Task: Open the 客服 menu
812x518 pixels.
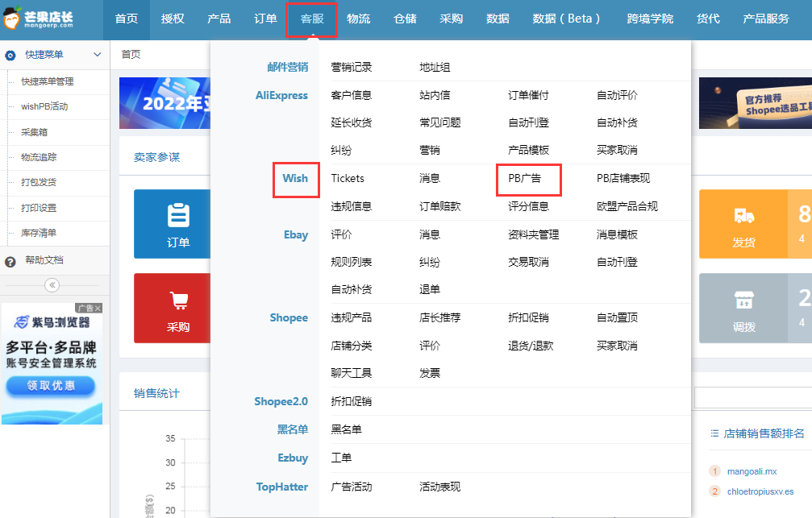Action: point(312,19)
